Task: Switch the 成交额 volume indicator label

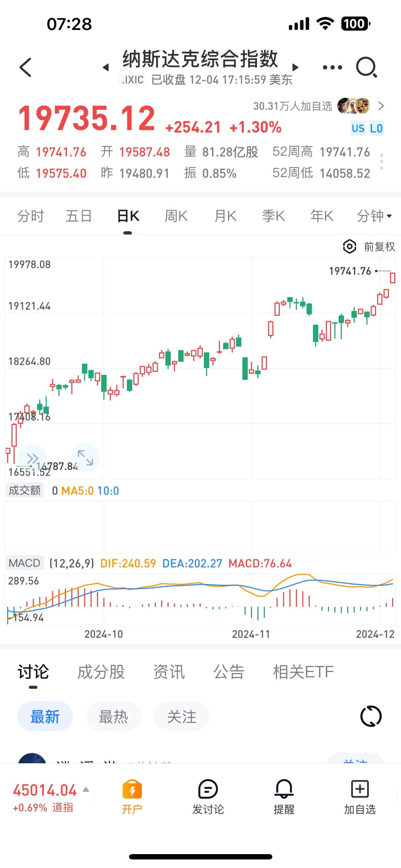Action: pos(25,490)
